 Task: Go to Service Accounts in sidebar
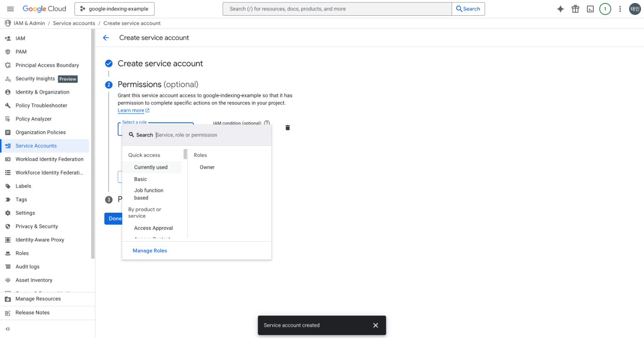[x=45, y=146]
